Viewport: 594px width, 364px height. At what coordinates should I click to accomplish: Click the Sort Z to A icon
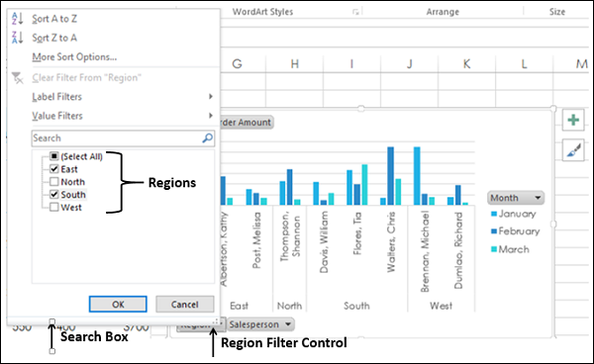[18, 38]
